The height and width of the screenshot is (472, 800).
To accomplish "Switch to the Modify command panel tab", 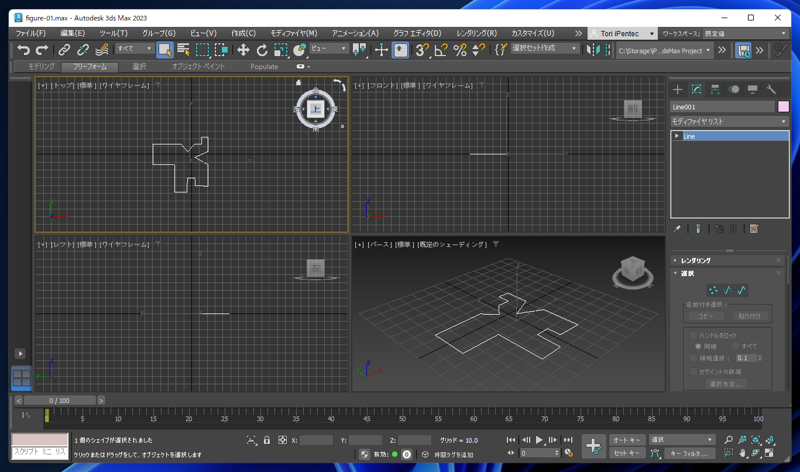I will [x=696, y=90].
